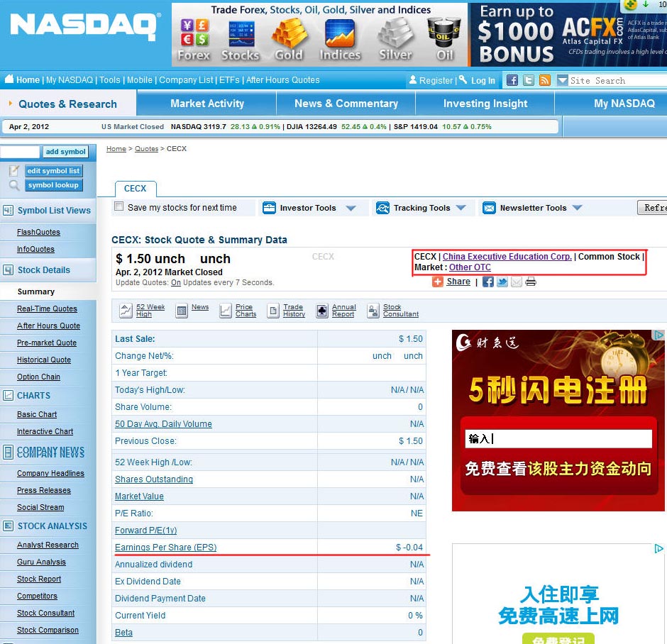Open the Shares Outstanding link

pos(154,479)
